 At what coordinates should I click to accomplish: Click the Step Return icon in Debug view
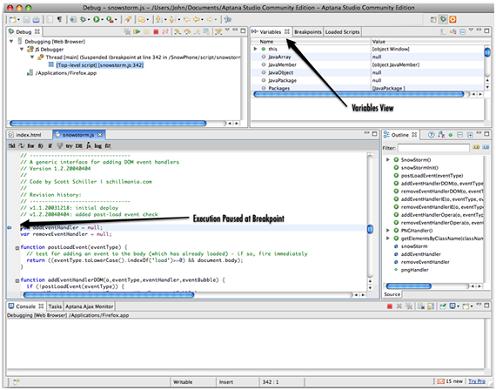pyautogui.click(x=197, y=32)
